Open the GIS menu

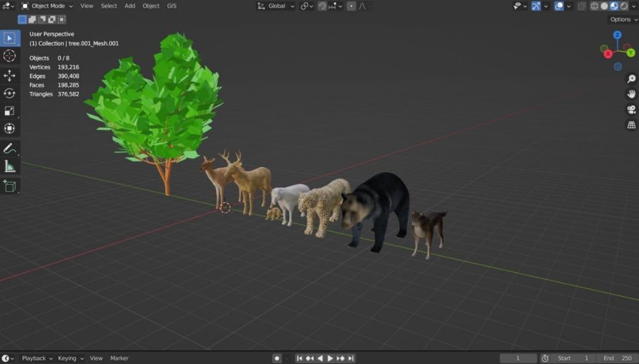point(171,6)
